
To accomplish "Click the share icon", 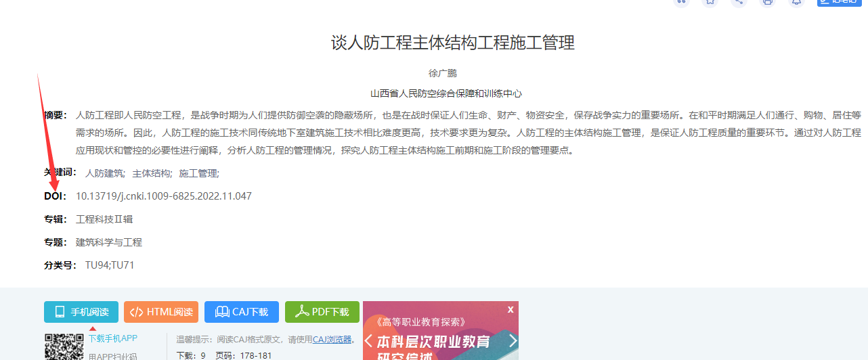I will coord(739,2).
